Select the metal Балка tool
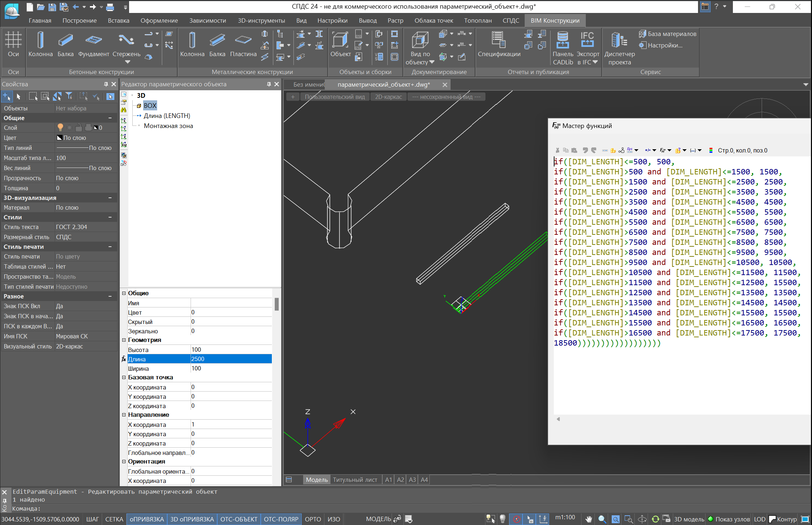This screenshot has width=812, height=525. coord(217,44)
